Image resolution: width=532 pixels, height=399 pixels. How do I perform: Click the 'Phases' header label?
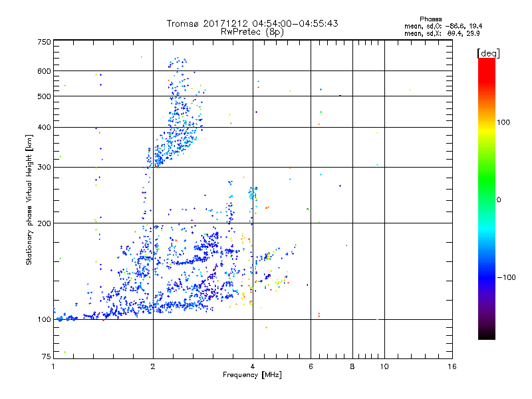[430, 19]
